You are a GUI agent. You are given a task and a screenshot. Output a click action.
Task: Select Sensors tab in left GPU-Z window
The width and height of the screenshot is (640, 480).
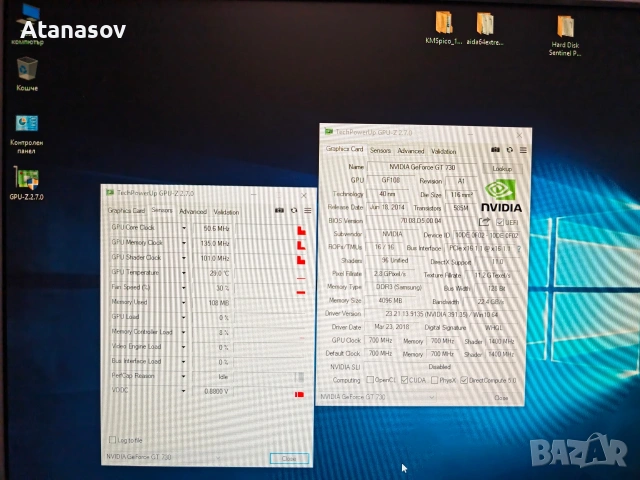162,210
